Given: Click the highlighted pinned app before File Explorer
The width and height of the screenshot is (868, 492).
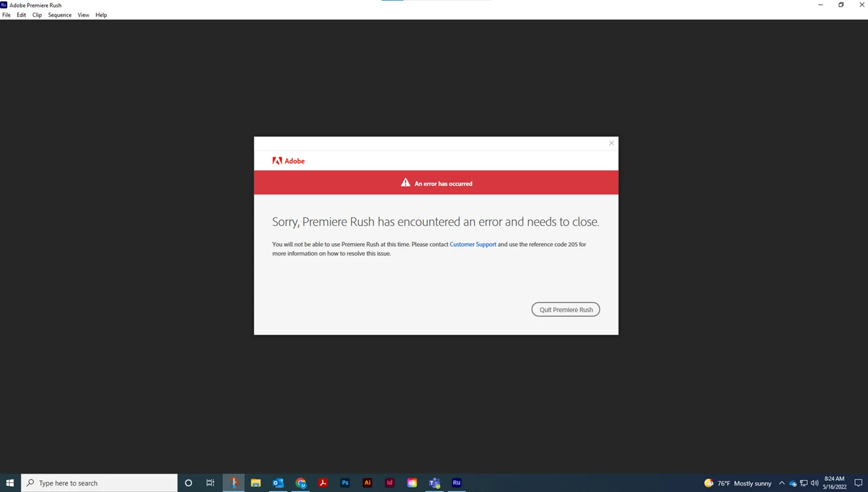Looking at the screenshot, I should click(x=234, y=483).
